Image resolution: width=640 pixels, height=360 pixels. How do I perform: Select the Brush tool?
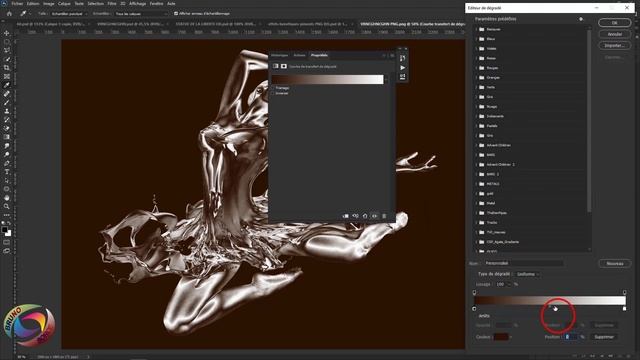click(x=7, y=102)
